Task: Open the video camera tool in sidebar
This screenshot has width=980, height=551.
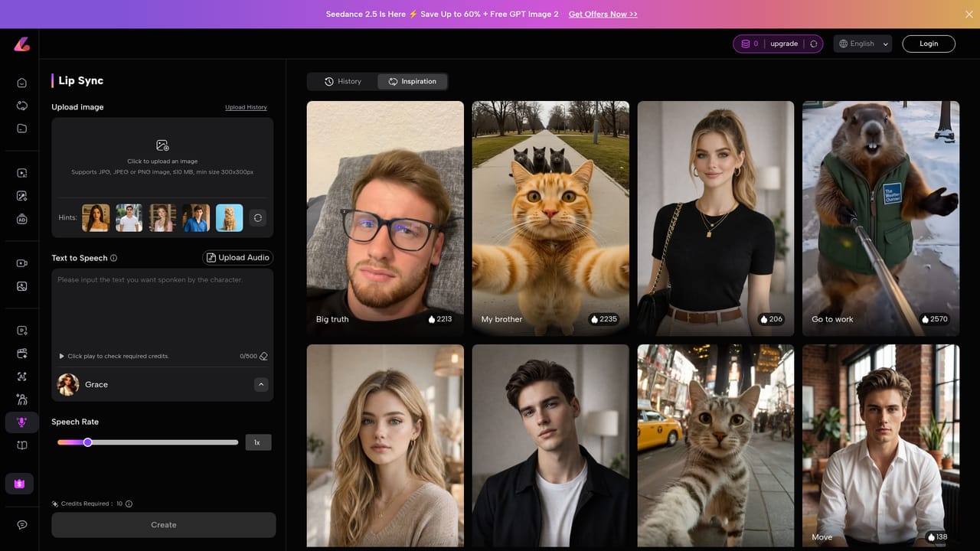Action: [x=21, y=263]
